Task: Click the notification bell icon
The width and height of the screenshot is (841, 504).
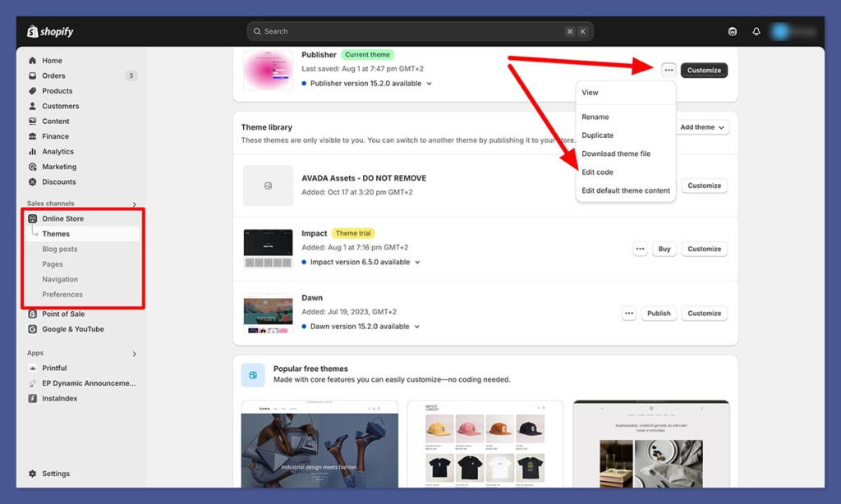Action: [756, 30]
